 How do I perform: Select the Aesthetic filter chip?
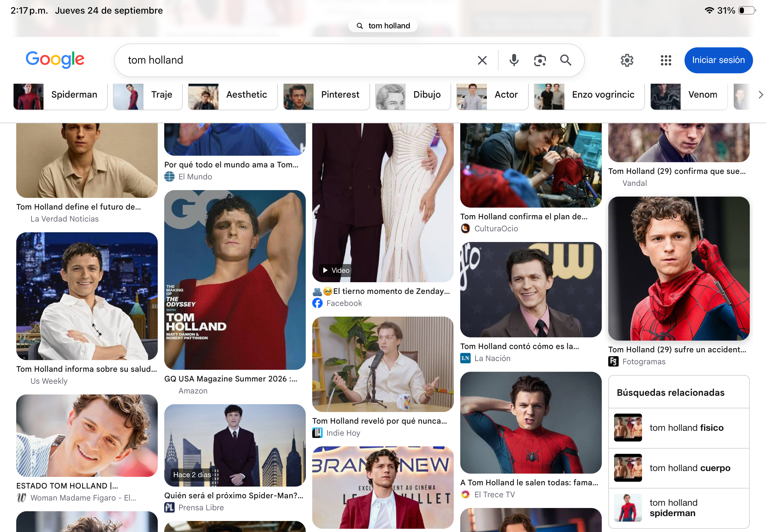pos(233,96)
